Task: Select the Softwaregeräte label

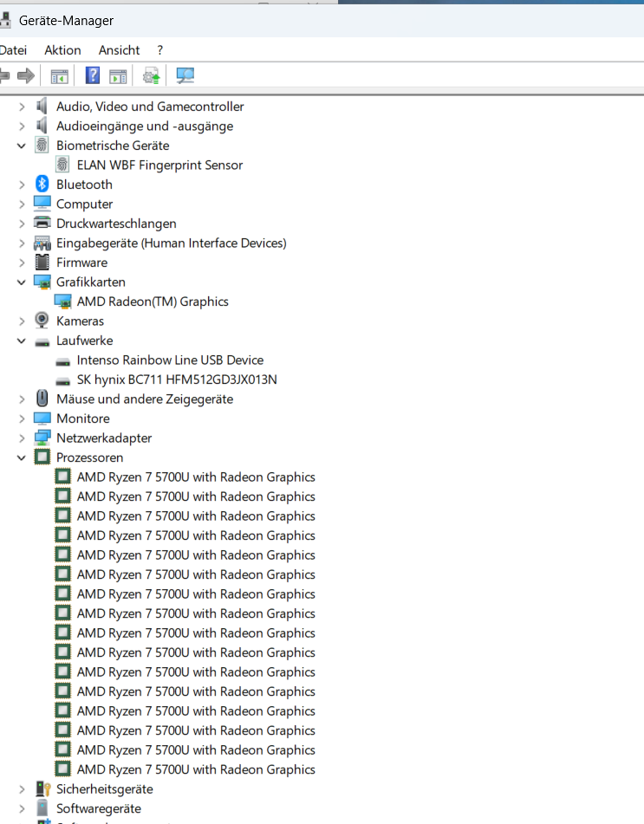Action: click(99, 808)
